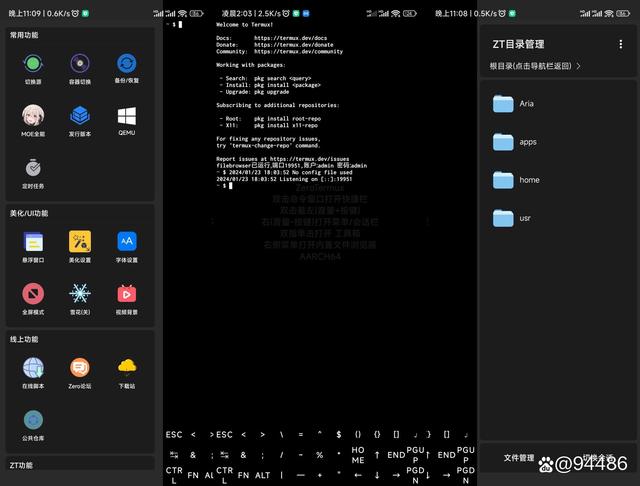
Task: Open the 字体设置 font settings icon
Action: [127, 242]
